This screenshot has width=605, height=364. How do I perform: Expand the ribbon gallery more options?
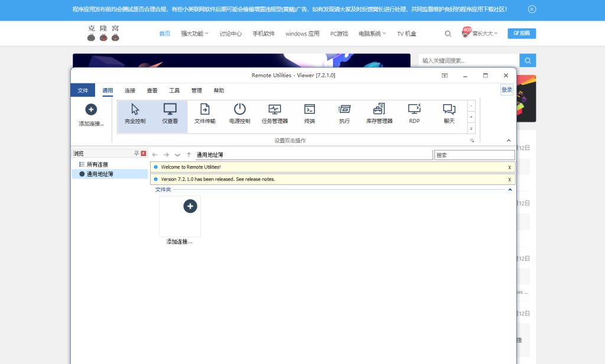pos(471,129)
